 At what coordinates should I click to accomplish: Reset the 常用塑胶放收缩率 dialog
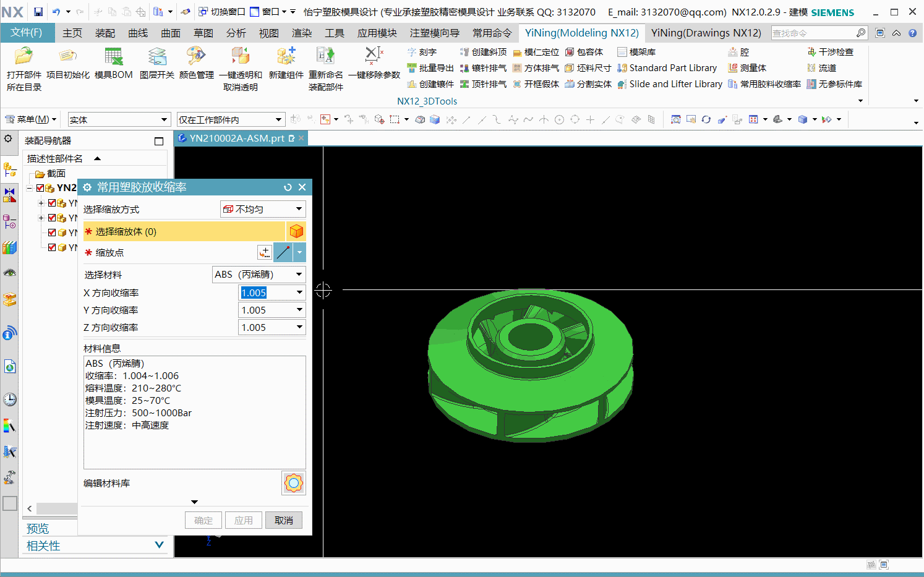click(288, 187)
